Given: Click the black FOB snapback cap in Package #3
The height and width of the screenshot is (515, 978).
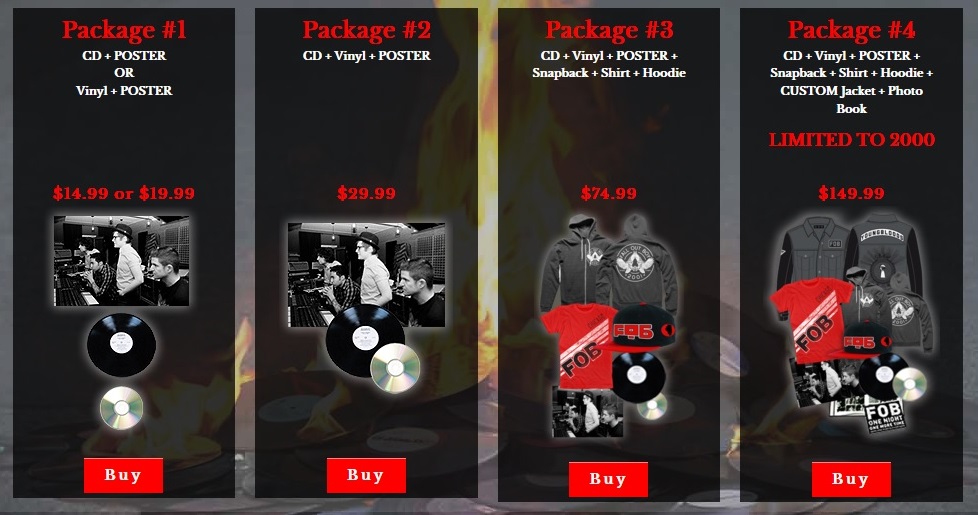Looking at the screenshot, I should coord(644,330).
